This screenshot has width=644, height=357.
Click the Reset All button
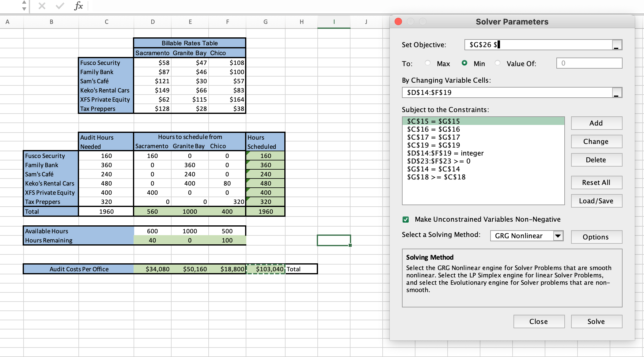[596, 182]
